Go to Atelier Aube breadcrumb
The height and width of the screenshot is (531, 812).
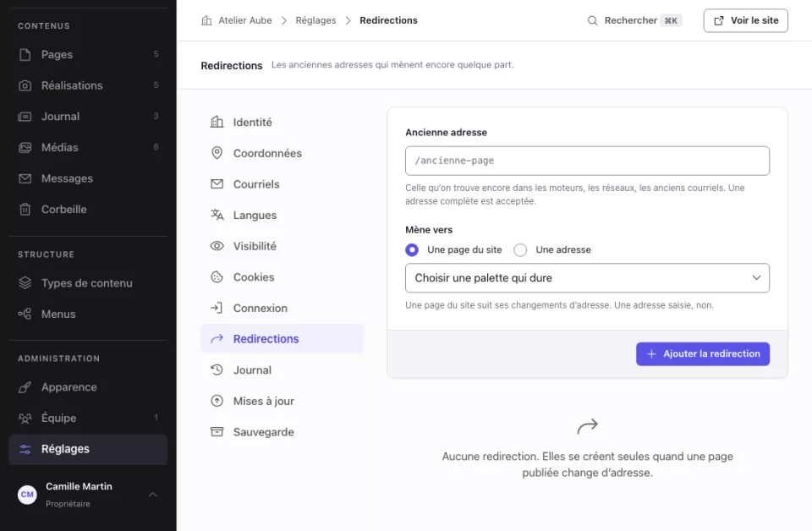(x=237, y=20)
